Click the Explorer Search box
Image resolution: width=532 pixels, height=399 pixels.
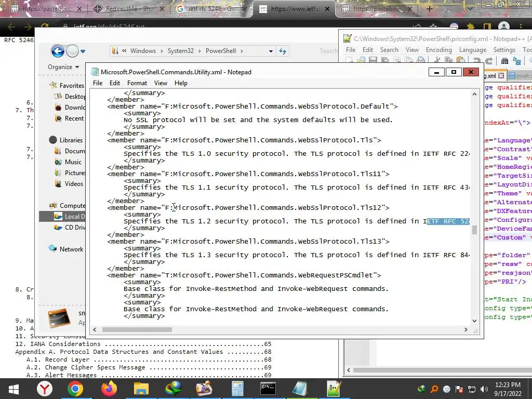(328, 51)
